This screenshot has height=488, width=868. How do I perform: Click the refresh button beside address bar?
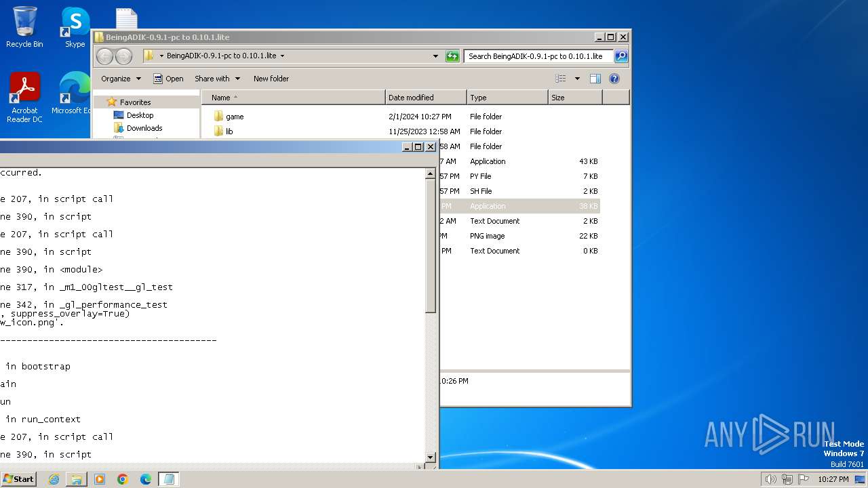click(452, 56)
